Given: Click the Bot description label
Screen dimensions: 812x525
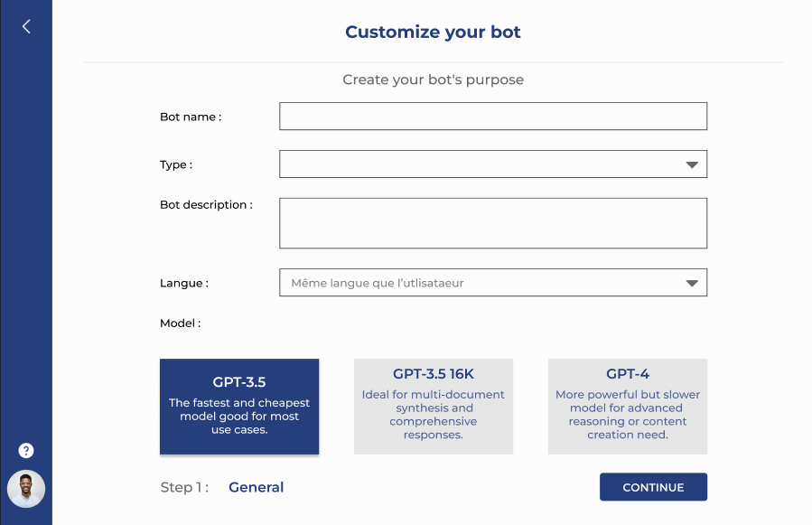Looking at the screenshot, I should point(206,205).
